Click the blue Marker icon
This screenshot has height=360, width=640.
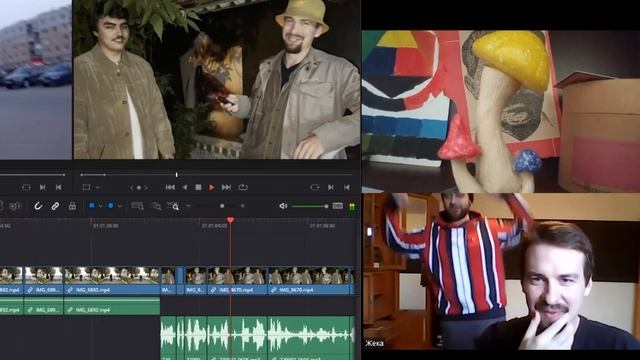point(111,206)
